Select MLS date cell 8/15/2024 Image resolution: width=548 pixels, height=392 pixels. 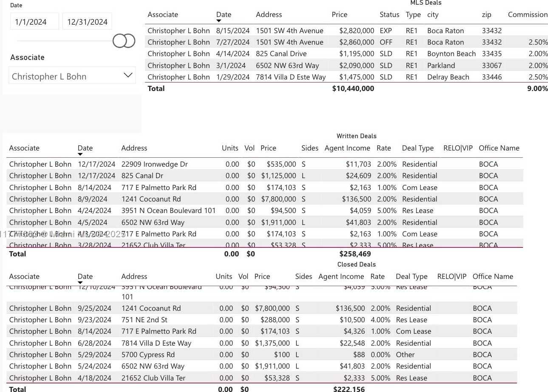point(234,31)
